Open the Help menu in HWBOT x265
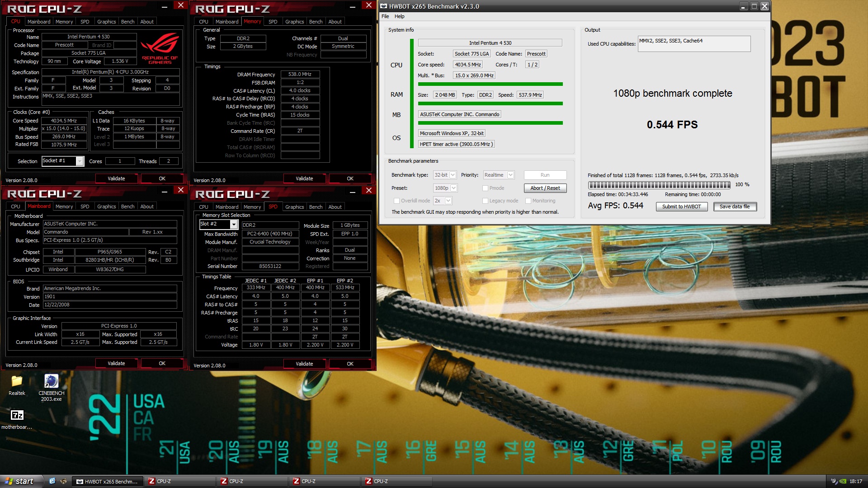 click(x=400, y=16)
